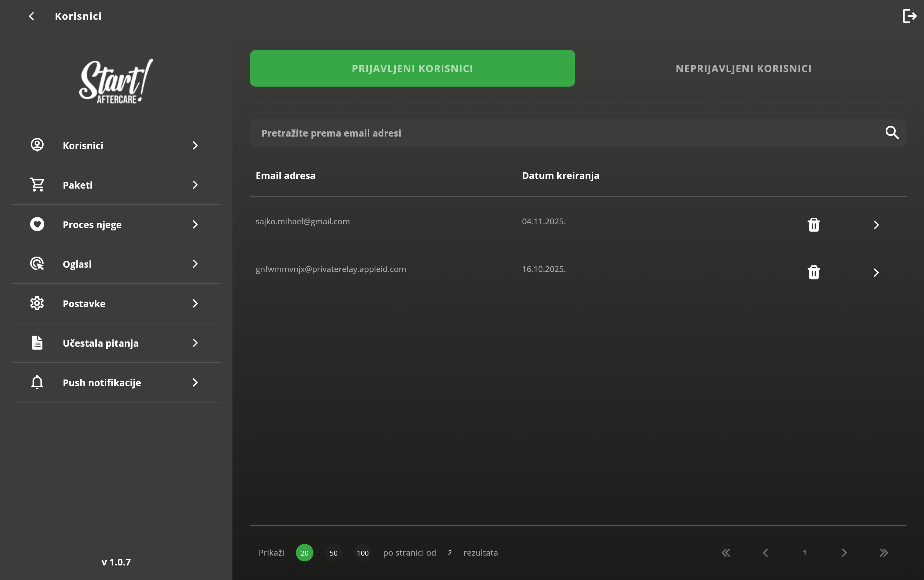
Task: Click trash icon for privaterelay.appleid.com user
Action: tap(814, 272)
